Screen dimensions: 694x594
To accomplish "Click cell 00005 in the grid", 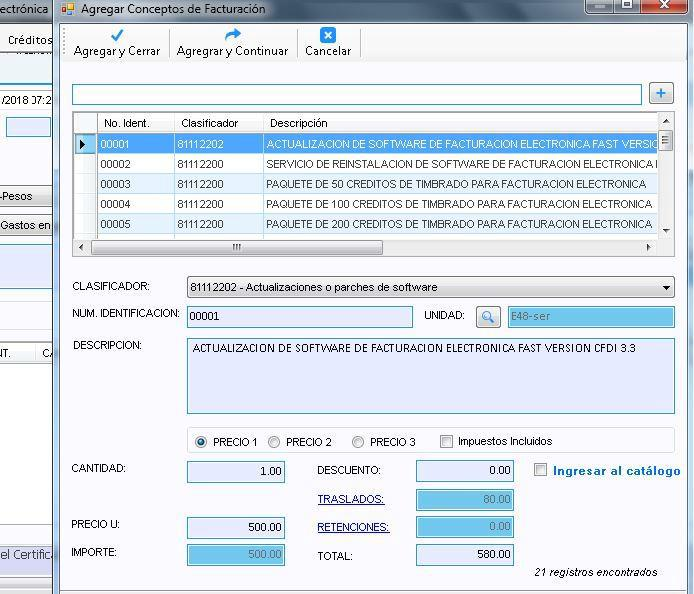I will point(135,224).
